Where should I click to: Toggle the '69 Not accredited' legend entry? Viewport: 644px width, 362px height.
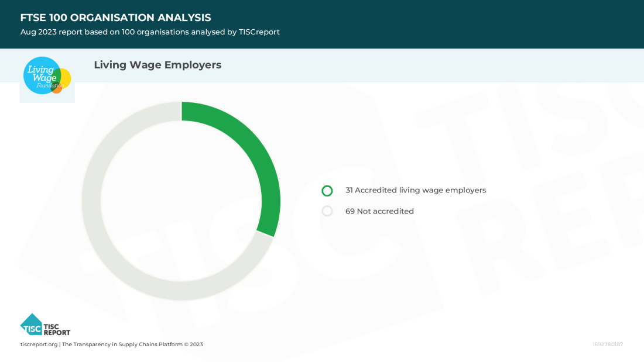point(379,211)
